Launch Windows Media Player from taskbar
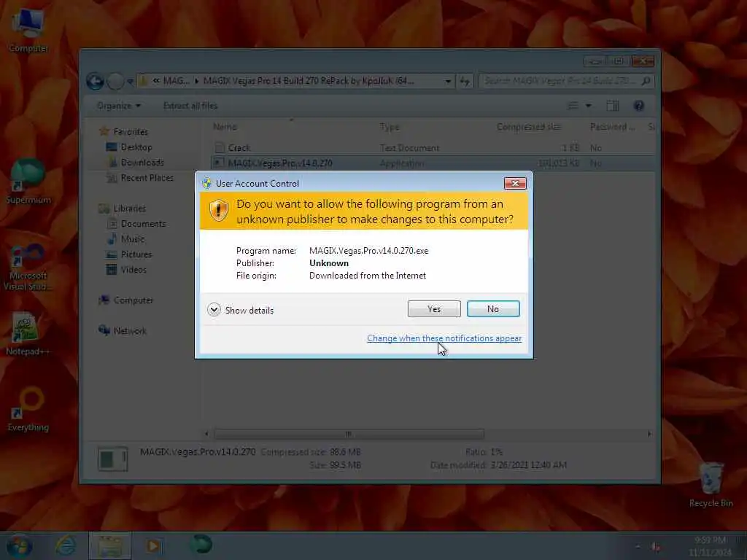Image resolution: width=747 pixels, height=560 pixels. coord(154,545)
